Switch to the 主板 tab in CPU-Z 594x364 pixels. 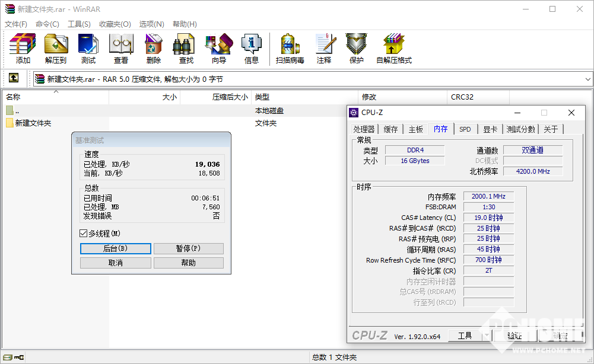point(416,129)
